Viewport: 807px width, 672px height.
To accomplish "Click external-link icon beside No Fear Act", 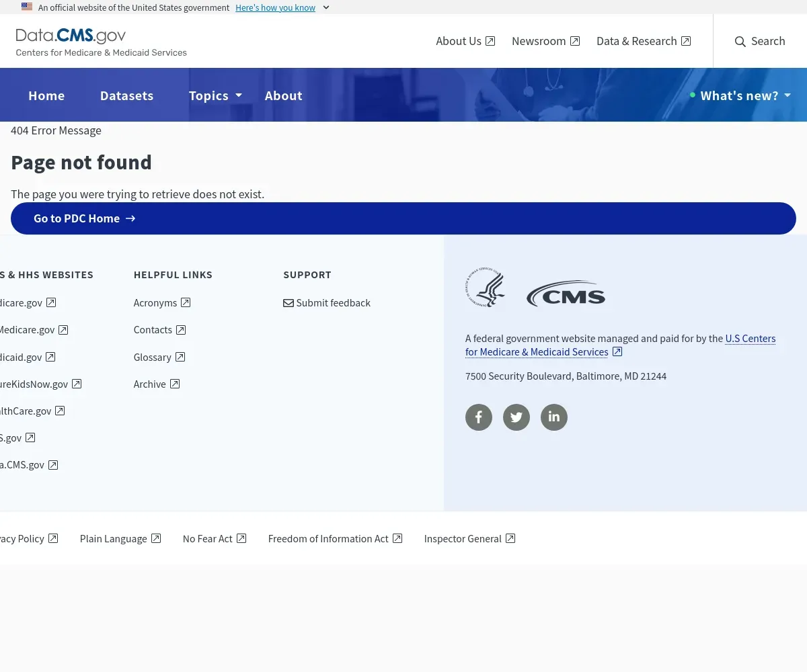I will [x=241, y=538].
